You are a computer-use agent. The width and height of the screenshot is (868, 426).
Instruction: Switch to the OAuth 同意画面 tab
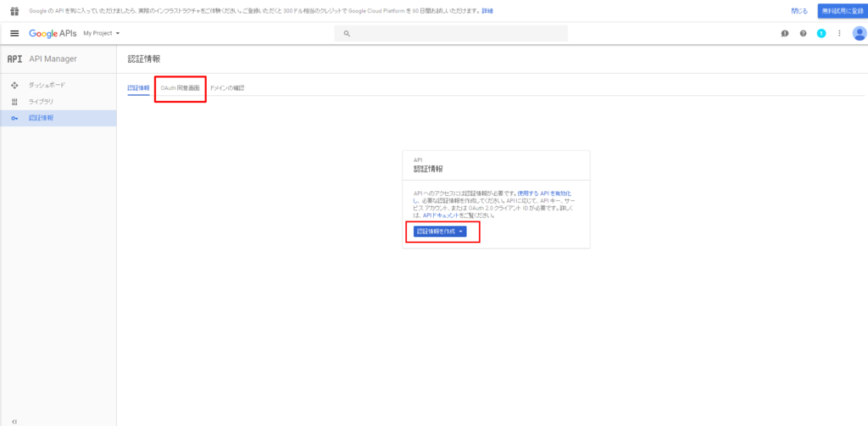pos(180,88)
